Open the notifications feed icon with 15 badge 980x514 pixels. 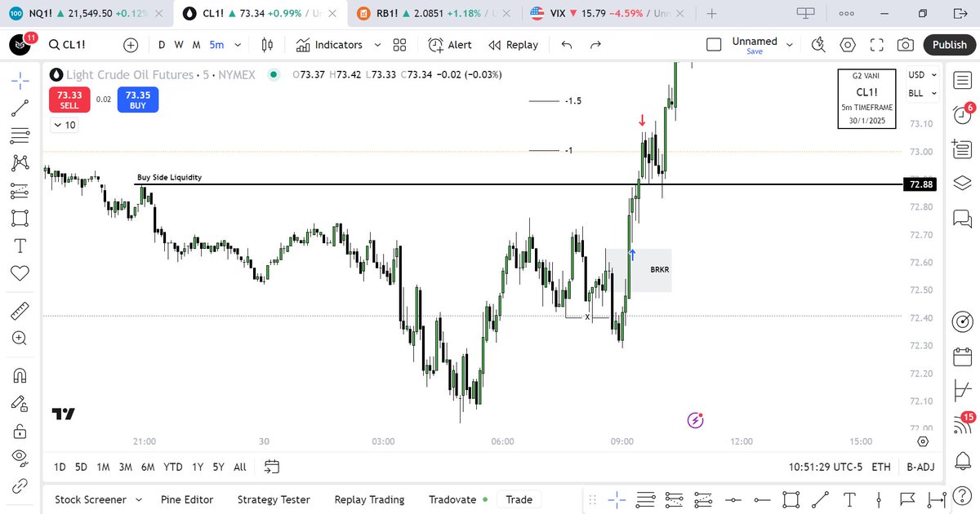[x=964, y=424]
